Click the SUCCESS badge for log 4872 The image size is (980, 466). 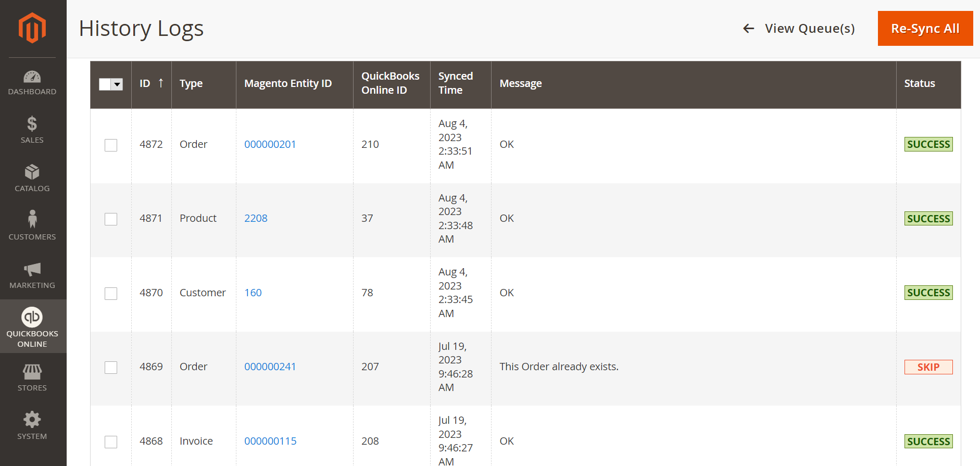928,144
